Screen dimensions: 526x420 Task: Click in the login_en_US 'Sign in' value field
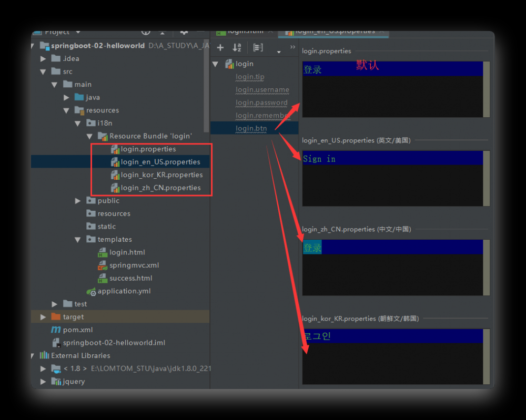tap(392, 178)
